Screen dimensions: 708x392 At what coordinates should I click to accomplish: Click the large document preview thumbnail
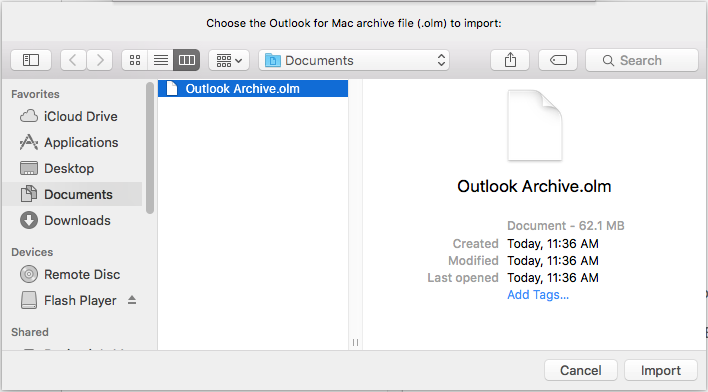(x=535, y=126)
